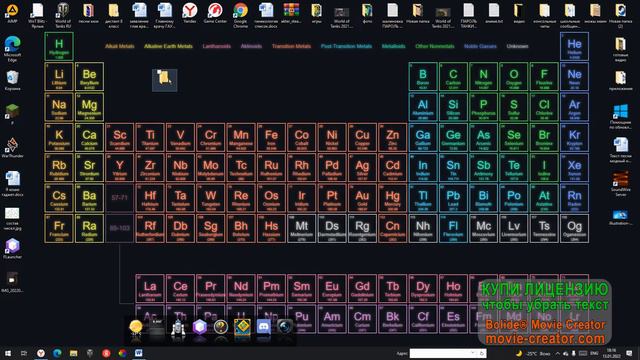Open File Explorer from the taskbar
Screen dimensions: 640x360
(73, 353)
